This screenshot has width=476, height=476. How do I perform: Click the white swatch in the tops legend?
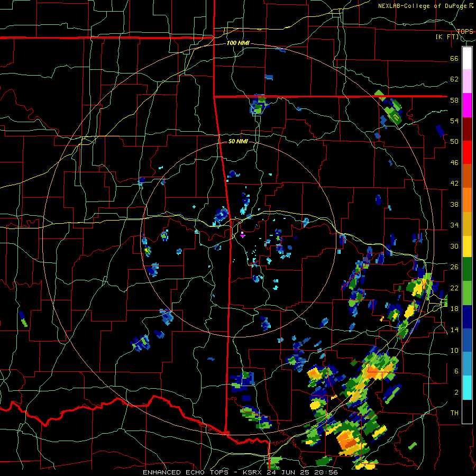467,58
